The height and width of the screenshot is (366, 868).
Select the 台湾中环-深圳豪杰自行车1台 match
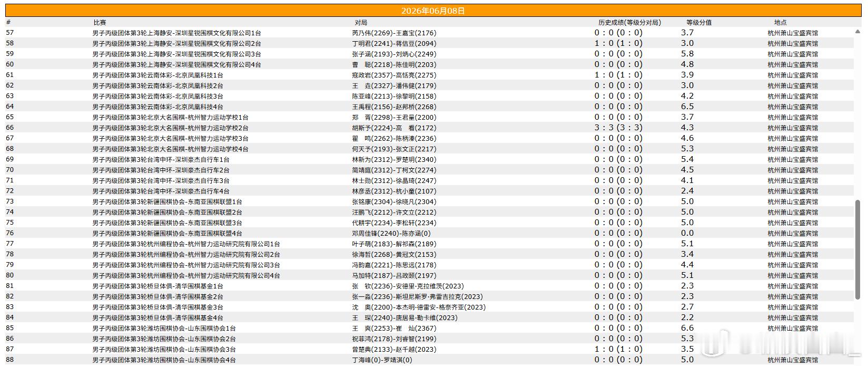pos(161,159)
